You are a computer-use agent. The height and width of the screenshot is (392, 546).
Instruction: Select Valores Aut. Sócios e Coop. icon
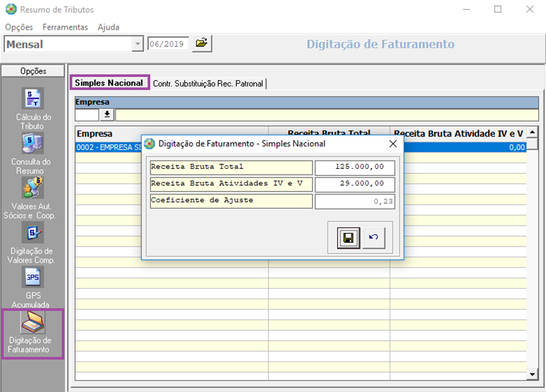32,188
